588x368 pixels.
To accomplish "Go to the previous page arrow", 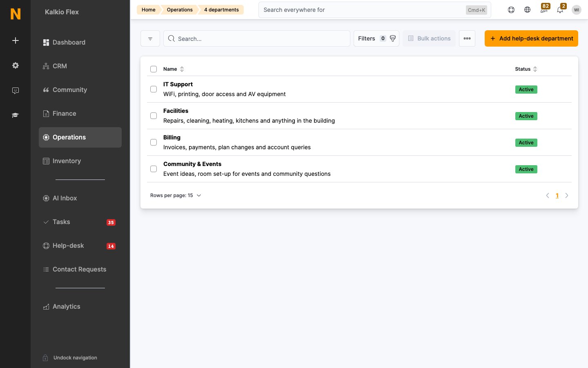I will pyautogui.click(x=548, y=195).
